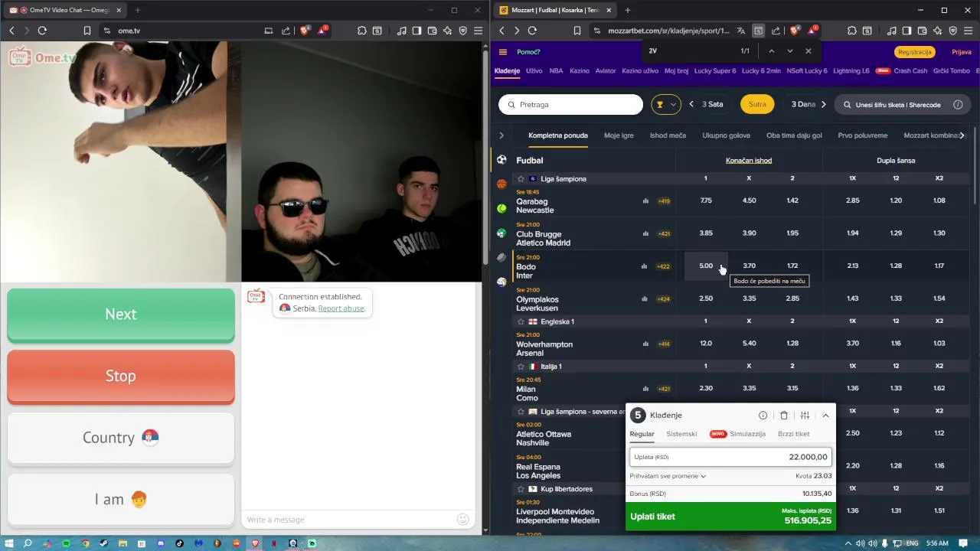Click Brave shields icon in Mozzart window
The image size is (980, 551).
794,31
